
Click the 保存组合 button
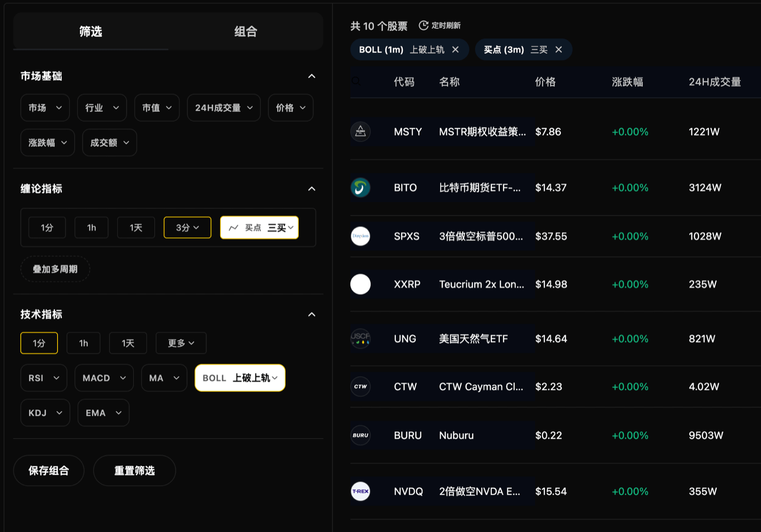[x=48, y=470]
